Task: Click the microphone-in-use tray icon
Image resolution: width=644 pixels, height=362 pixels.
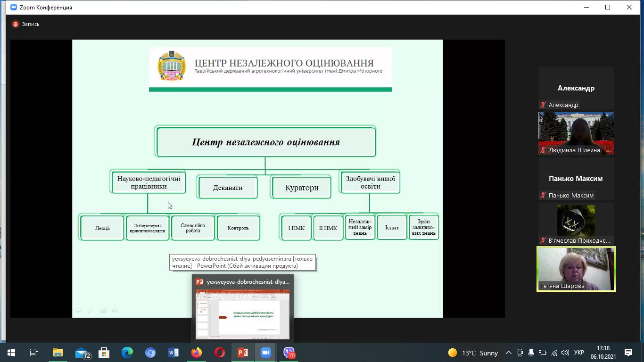Action: 531,353
